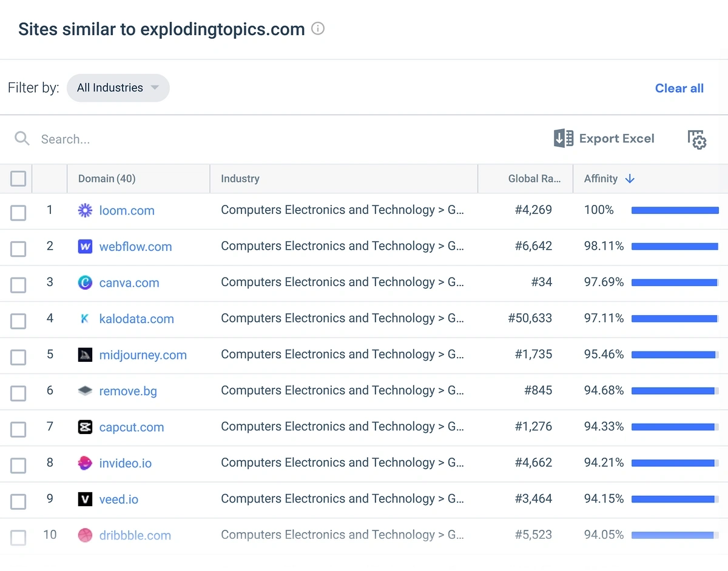
Task: Click remove.bg's affinity progress bar
Action: point(675,390)
